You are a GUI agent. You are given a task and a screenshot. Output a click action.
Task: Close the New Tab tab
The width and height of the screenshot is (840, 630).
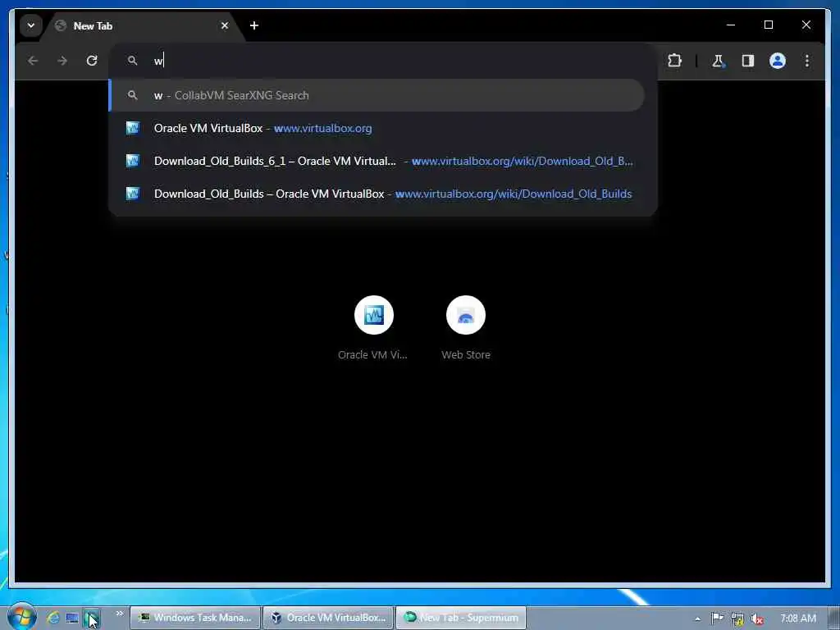(225, 25)
